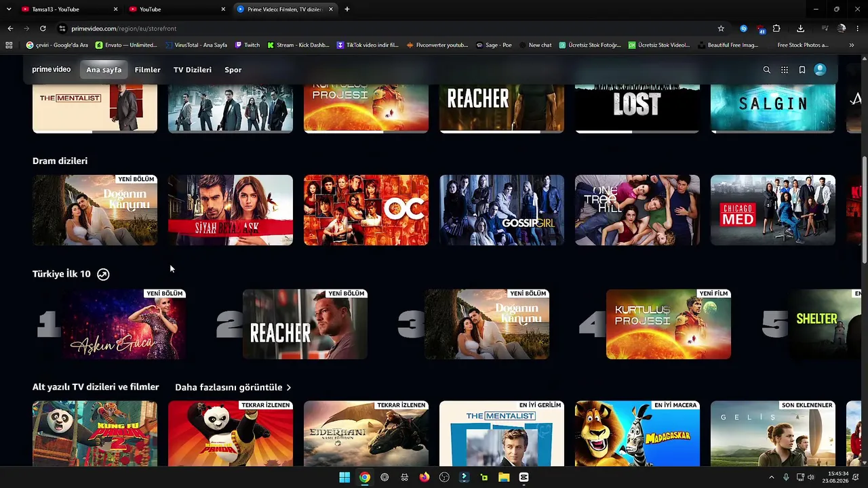Image resolution: width=868 pixels, height=488 pixels.
Task: Close the Prime Video browser tab
Action: [x=331, y=9]
